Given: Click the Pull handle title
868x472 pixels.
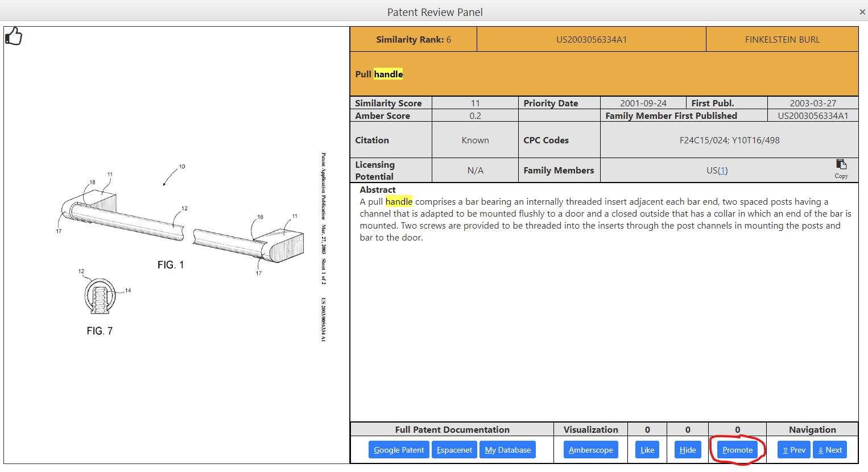Looking at the screenshot, I should click(379, 74).
